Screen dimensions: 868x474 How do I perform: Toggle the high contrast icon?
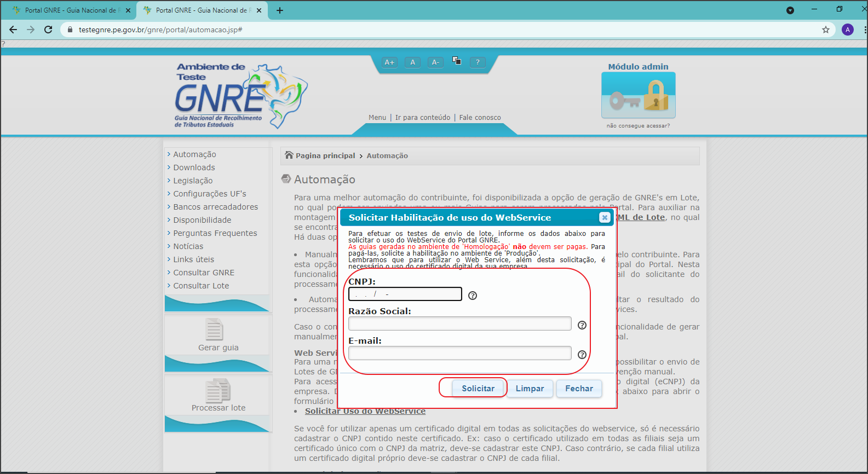point(457,61)
